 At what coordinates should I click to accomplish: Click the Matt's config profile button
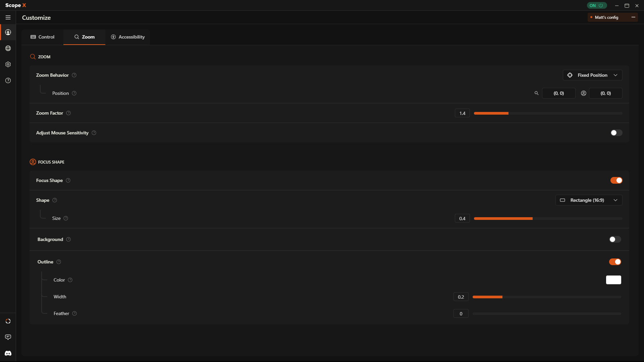606,17
